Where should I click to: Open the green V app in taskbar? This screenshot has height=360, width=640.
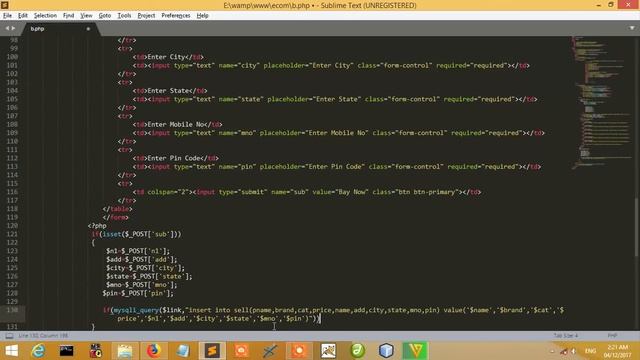tap(415, 351)
